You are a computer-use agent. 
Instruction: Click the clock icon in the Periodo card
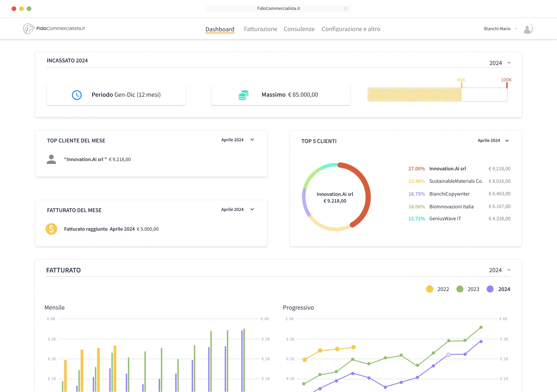(x=77, y=95)
